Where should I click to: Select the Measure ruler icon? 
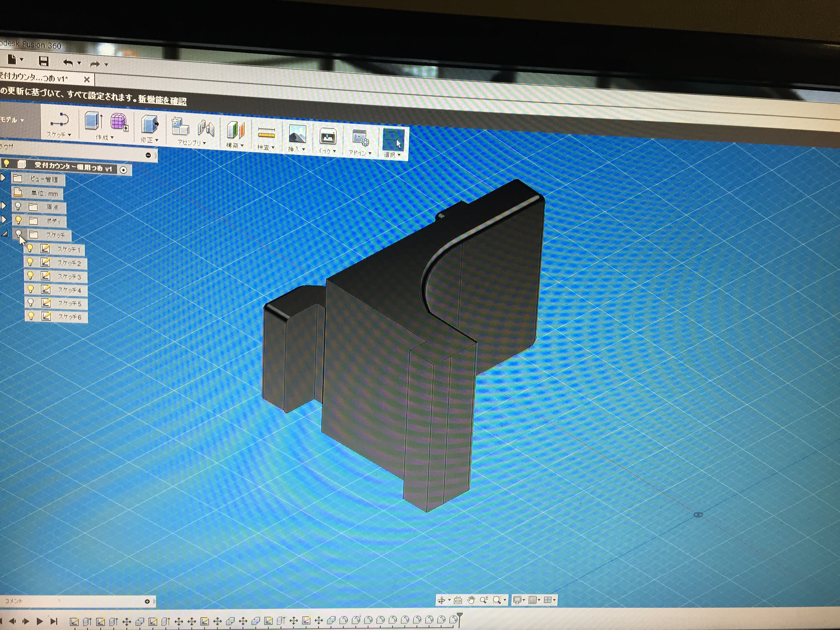click(x=266, y=133)
